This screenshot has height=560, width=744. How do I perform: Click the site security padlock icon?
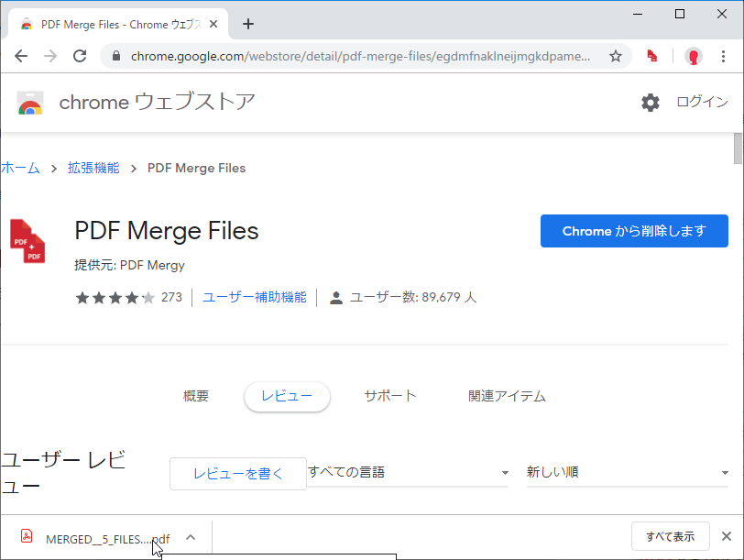[x=115, y=56]
